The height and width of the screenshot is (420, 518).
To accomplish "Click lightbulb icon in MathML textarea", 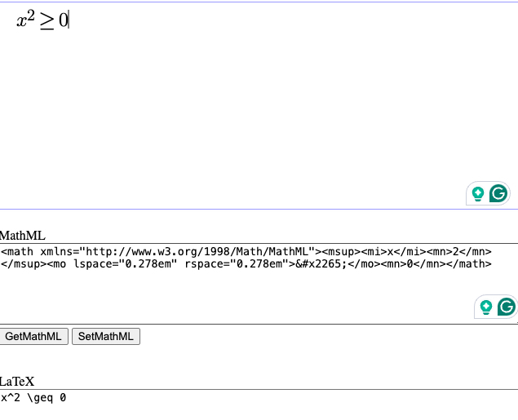I will [x=485, y=307].
